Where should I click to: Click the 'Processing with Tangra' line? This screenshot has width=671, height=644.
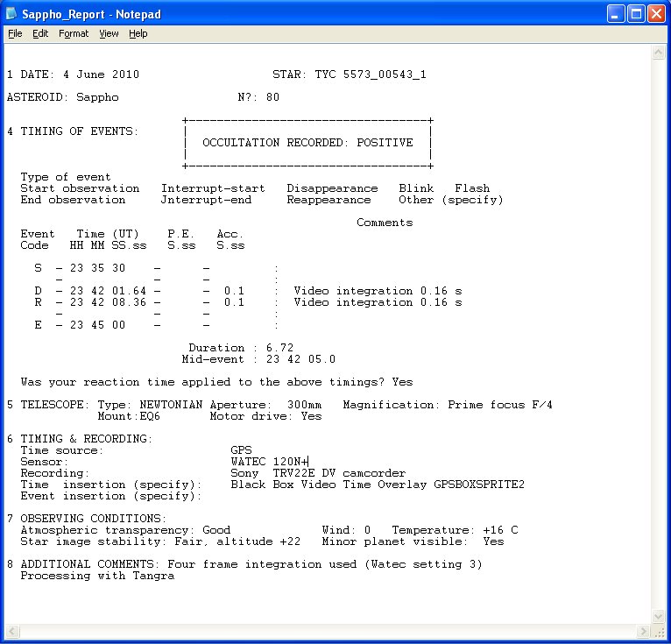[97, 576]
